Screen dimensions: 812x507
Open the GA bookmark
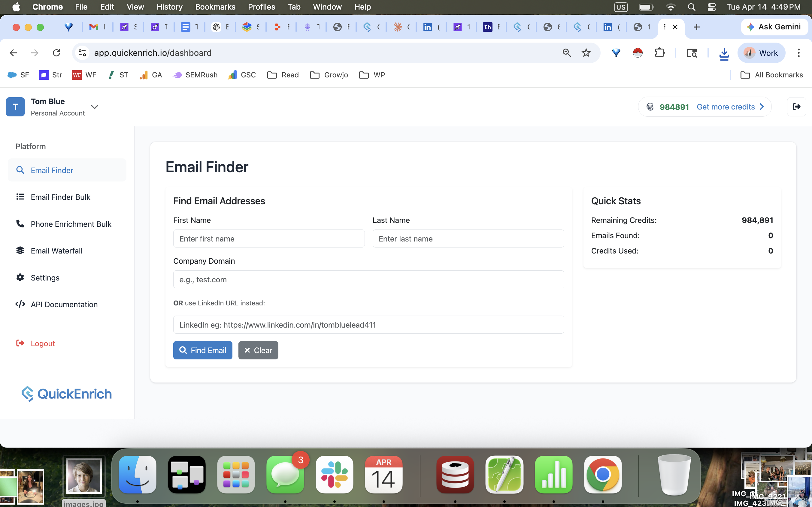point(150,75)
